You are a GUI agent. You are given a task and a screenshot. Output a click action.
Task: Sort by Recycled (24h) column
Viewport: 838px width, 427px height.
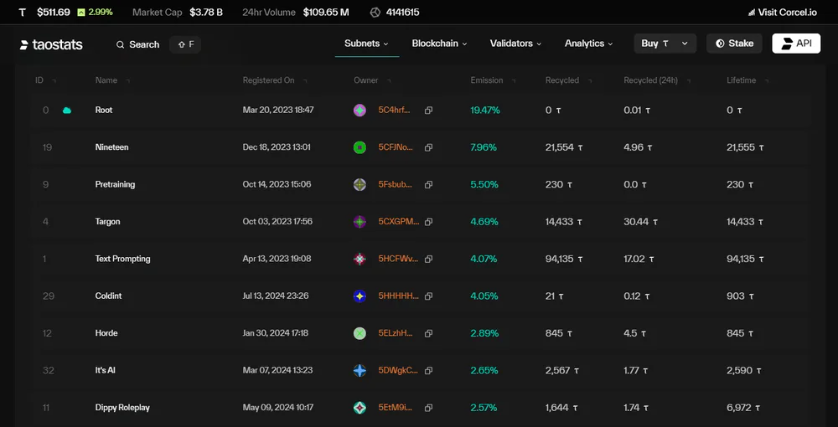(657, 80)
